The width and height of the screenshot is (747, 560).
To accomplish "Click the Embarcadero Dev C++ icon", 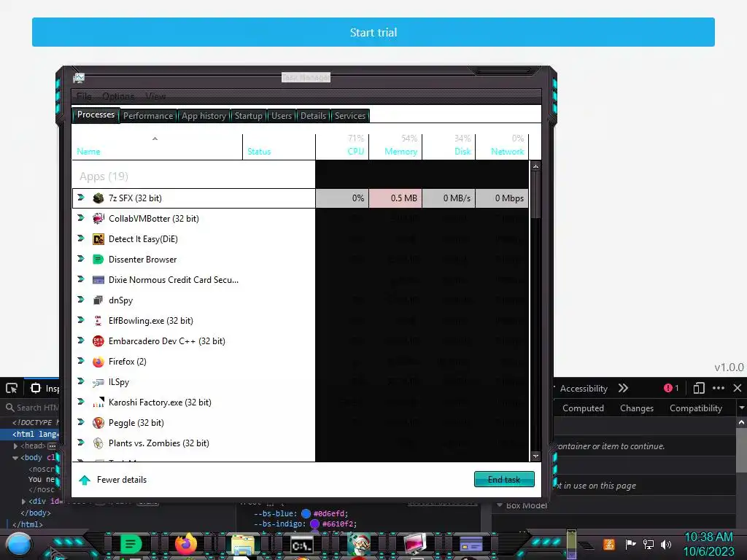I will [98, 341].
